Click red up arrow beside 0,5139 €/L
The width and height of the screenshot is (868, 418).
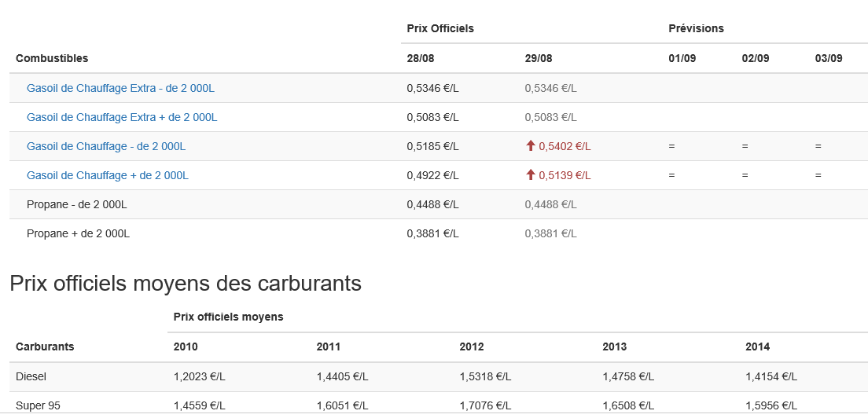click(x=531, y=175)
